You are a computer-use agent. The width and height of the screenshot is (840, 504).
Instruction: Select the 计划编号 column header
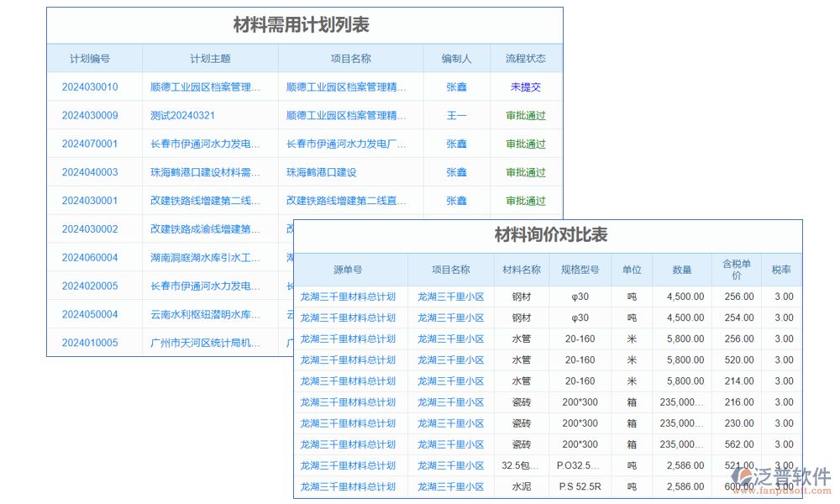[94, 58]
